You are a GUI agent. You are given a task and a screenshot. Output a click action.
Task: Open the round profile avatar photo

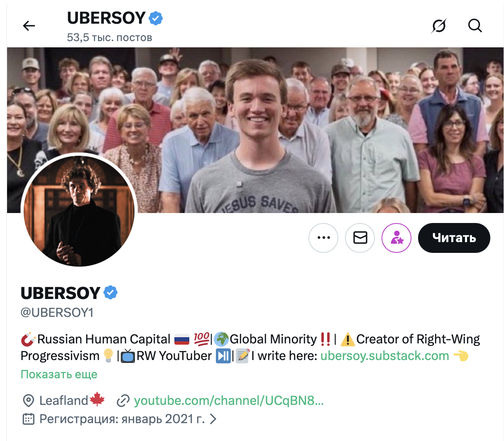coord(79,211)
